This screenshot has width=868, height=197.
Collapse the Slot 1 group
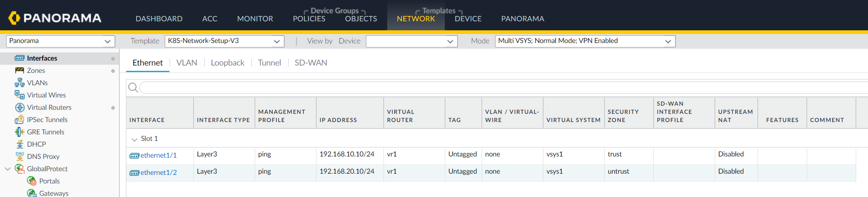134,139
